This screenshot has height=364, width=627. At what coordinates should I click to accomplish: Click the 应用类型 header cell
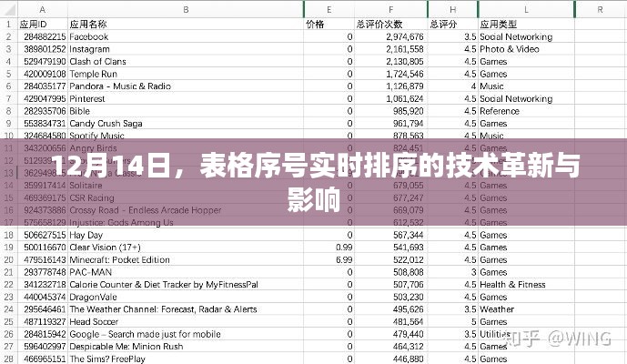tap(526, 24)
